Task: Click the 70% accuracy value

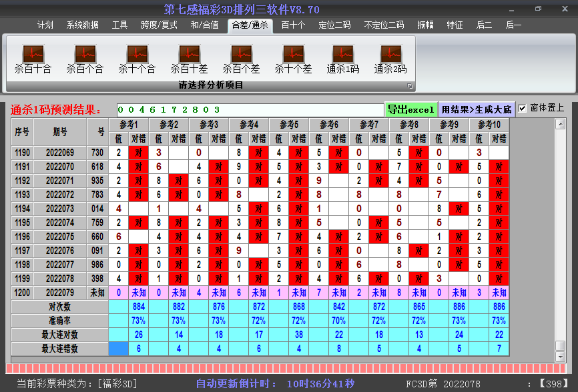Action: click(339, 321)
